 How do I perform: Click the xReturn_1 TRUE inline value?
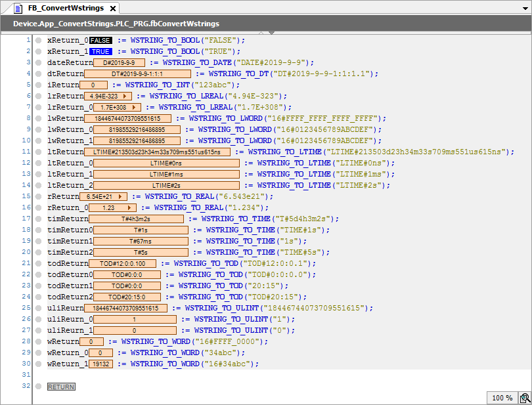(x=101, y=51)
